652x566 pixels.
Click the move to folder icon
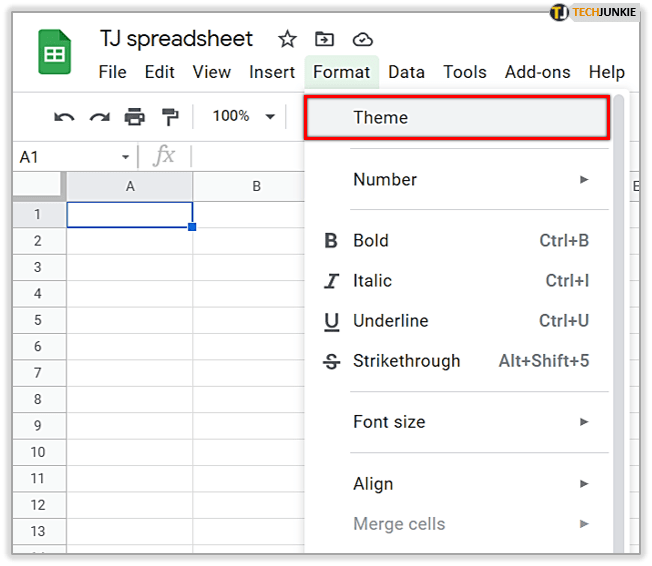[325, 39]
